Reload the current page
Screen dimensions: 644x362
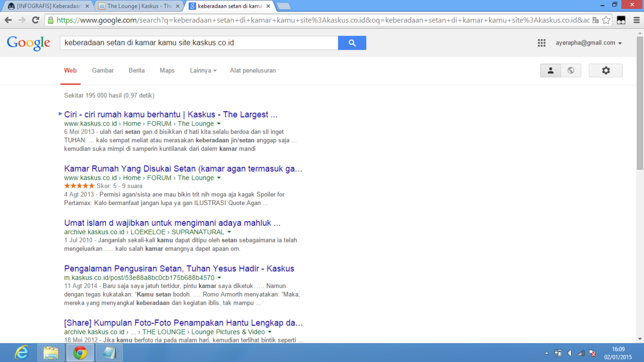[x=35, y=20]
